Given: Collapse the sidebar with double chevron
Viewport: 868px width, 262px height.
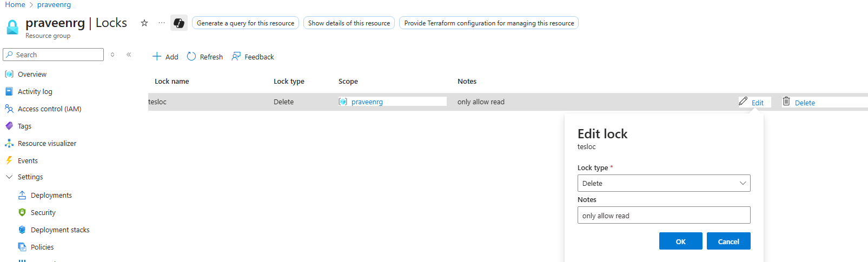Looking at the screenshot, I should [x=129, y=55].
